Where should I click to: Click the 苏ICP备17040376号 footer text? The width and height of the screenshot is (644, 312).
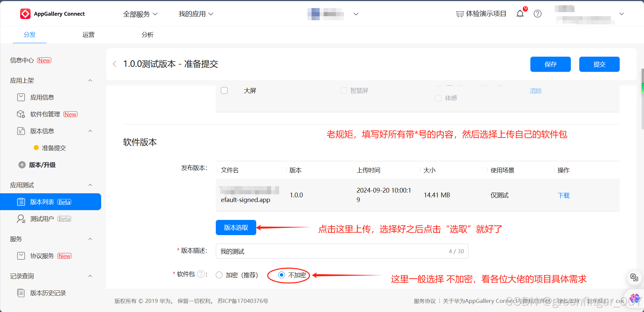click(243, 301)
